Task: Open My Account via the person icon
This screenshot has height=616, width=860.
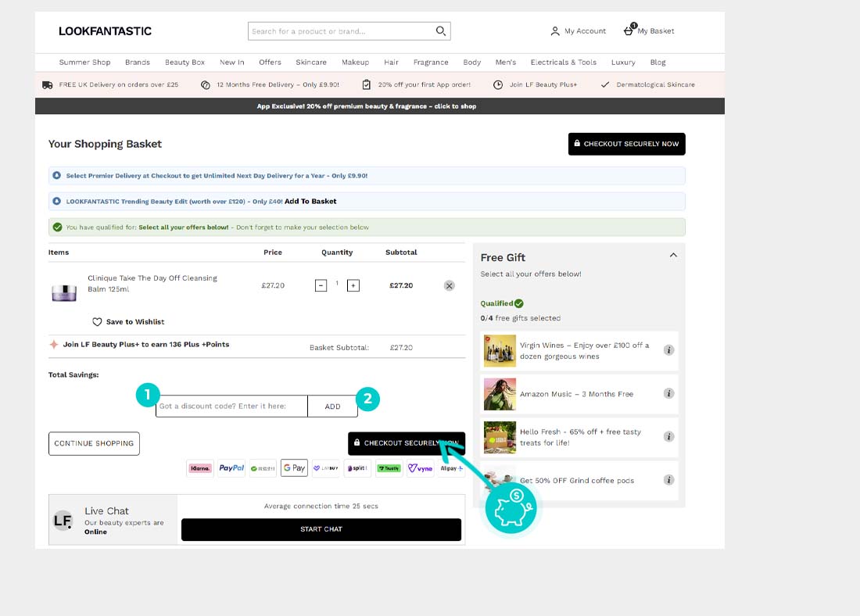Action: tap(555, 31)
